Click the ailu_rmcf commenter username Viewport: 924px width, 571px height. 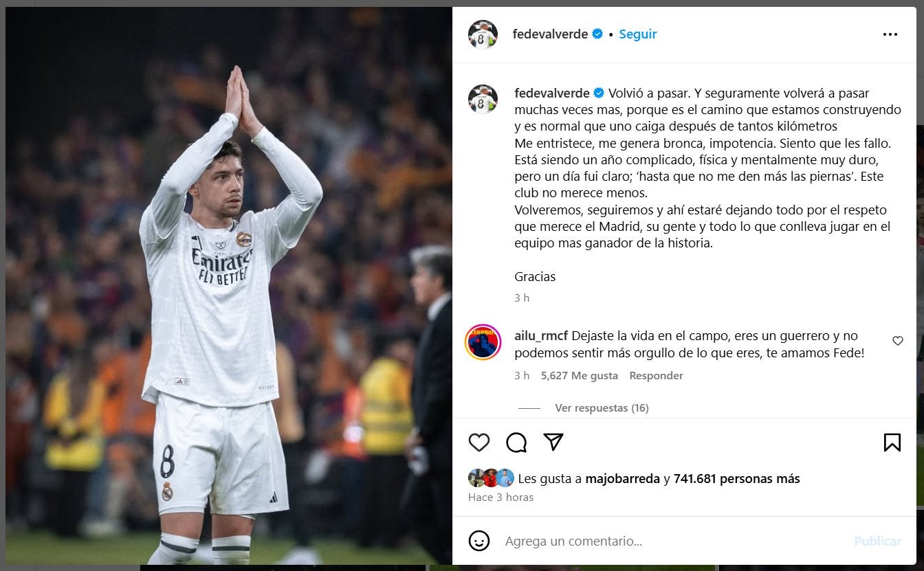(541, 337)
